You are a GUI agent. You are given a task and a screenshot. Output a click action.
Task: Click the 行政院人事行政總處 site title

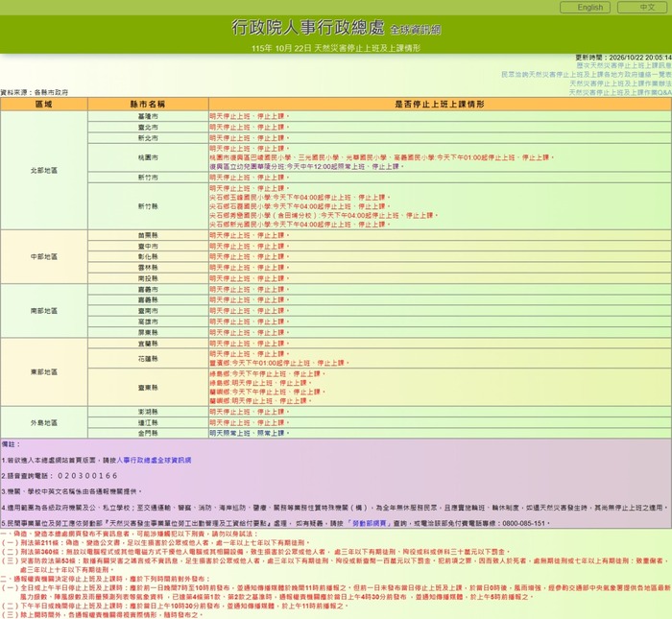[x=308, y=28]
